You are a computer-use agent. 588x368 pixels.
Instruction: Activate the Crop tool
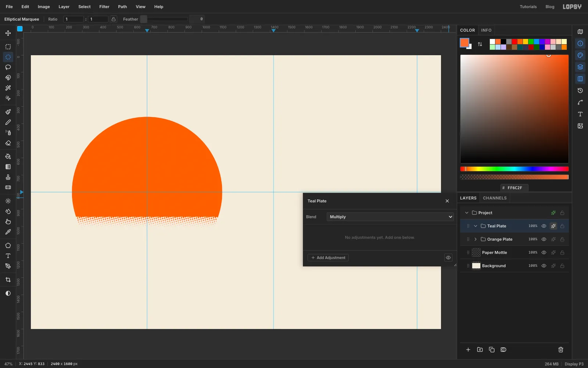[8, 280]
